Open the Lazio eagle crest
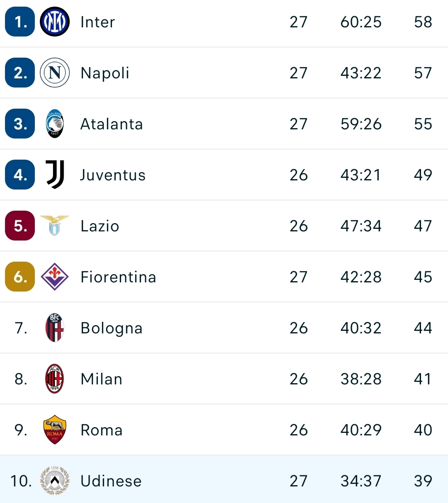 point(54,226)
